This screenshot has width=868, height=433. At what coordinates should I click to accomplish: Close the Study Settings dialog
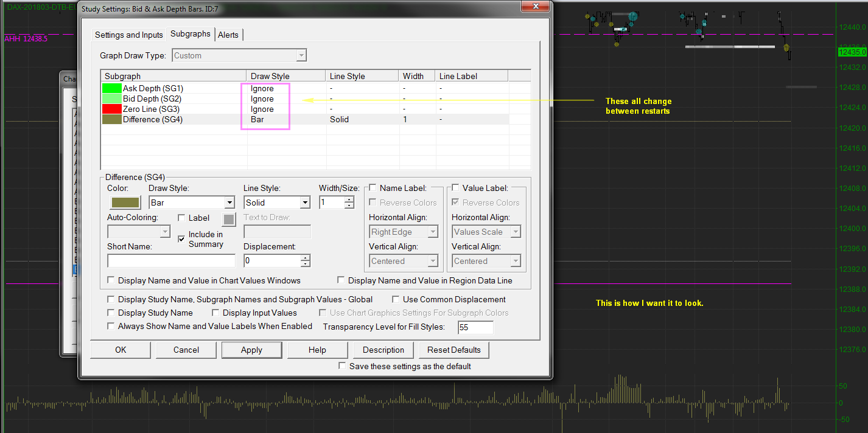536,6
